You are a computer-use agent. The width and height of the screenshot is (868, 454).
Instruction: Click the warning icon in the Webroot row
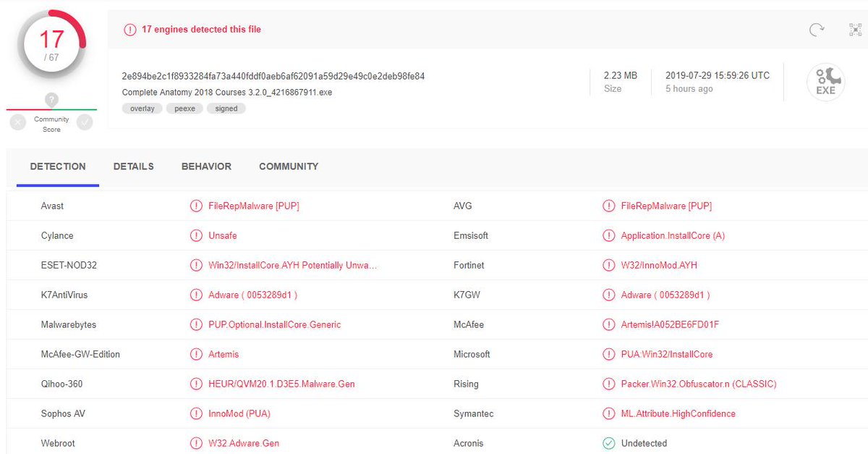(x=196, y=444)
